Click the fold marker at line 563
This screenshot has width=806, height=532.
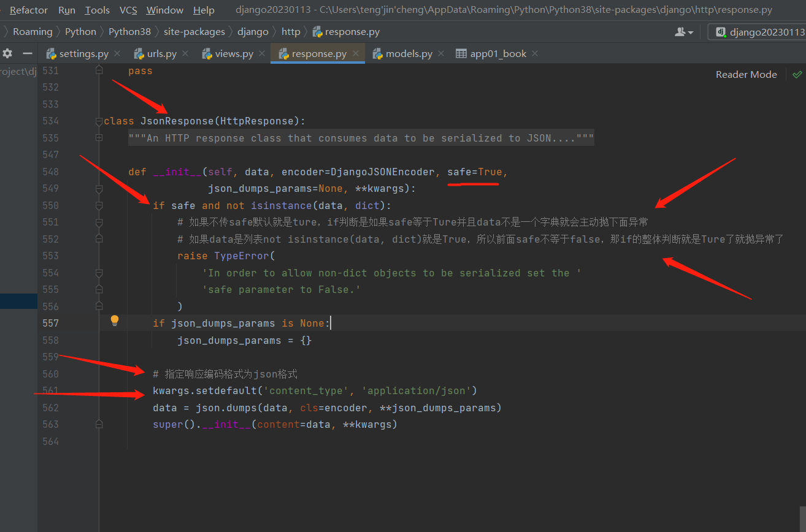99,424
